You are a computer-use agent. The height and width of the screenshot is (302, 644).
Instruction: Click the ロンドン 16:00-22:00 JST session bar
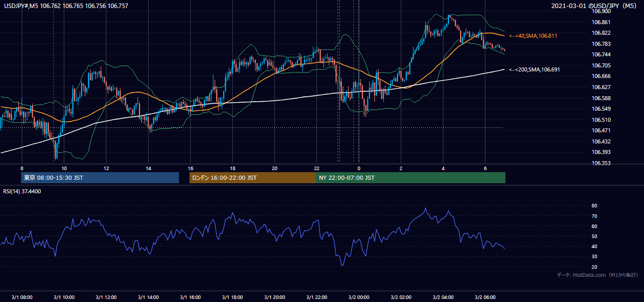pyautogui.click(x=252, y=178)
